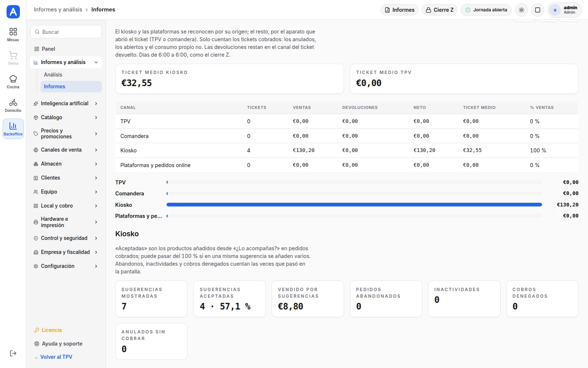Screen dimensions: 588x368
Task: Open the Configuración menu
Action: click(66, 266)
